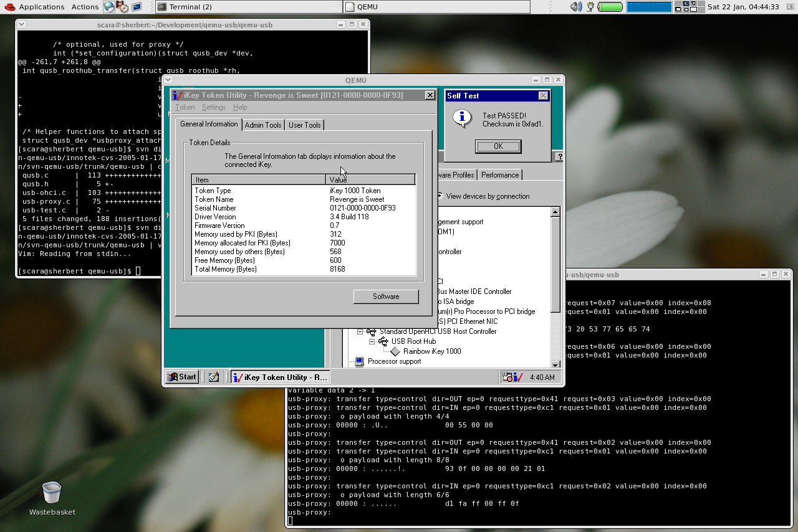The height and width of the screenshot is (532, 798).
Task: Open the Help menu in iKey Token Utility
Action: (240, 107)
